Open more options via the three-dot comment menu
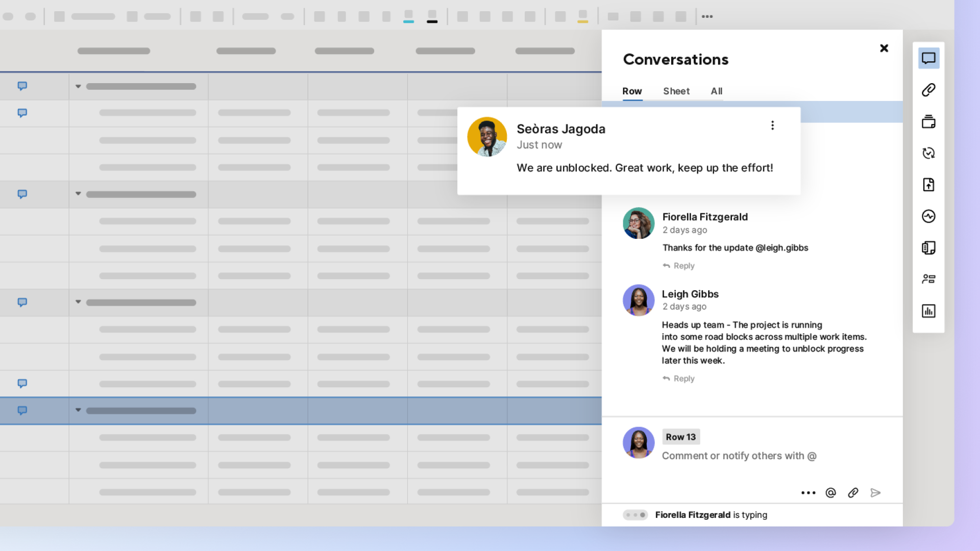 click(x=808, y=492)
